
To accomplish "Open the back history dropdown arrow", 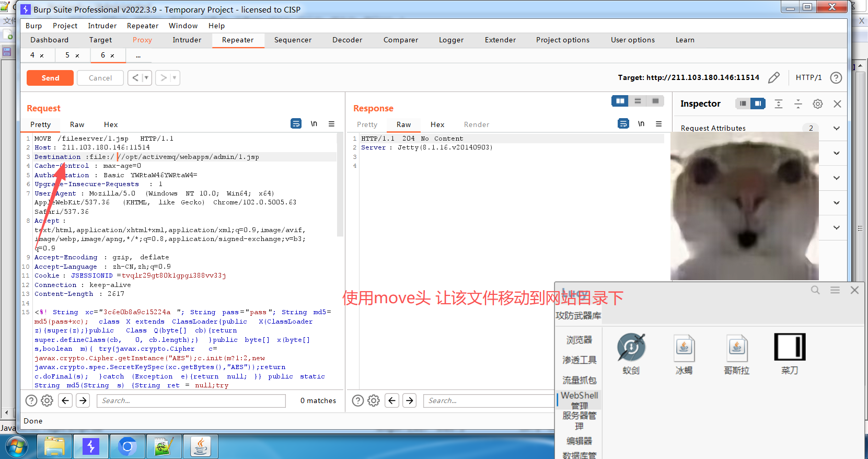I will pyautogui.click(x=147, y=78).
